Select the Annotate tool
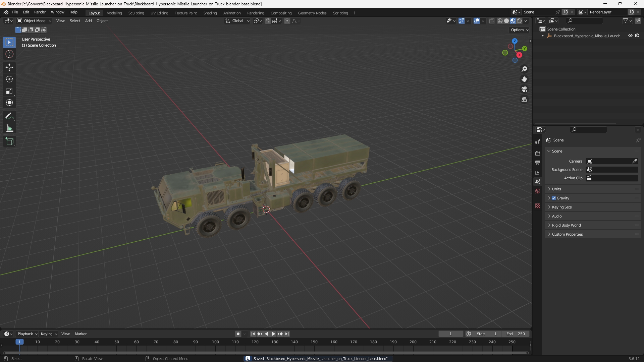The image size is (644, 362). 9,116
